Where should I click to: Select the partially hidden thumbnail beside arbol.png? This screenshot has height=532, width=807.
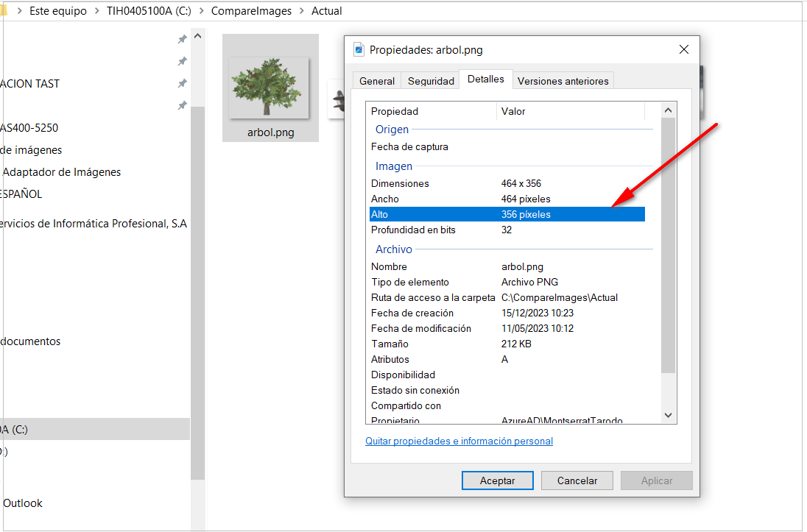(x=336, y=100)
